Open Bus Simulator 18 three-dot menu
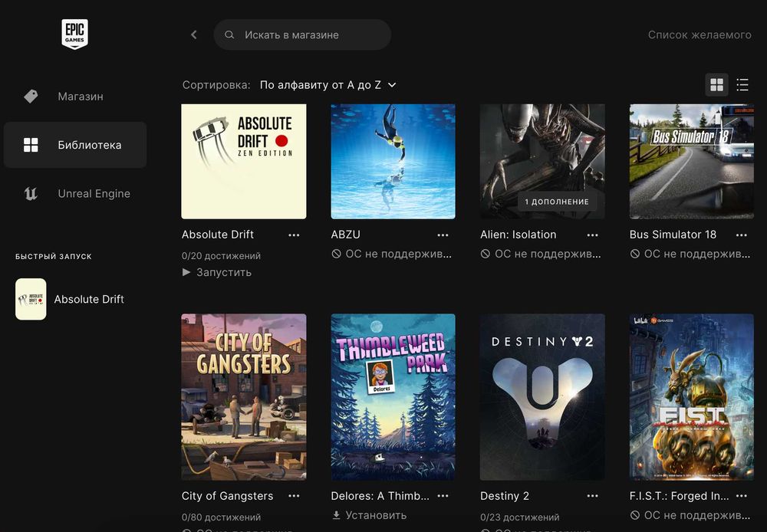The width and height of the screenshot is (767, 532). pyautogui.click(x=742, y=235)
